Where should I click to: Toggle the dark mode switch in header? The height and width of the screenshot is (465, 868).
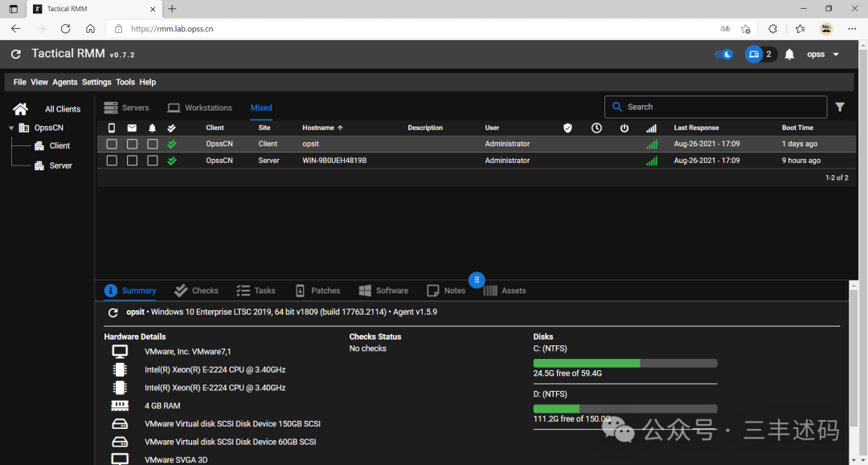tap(723, 54)
